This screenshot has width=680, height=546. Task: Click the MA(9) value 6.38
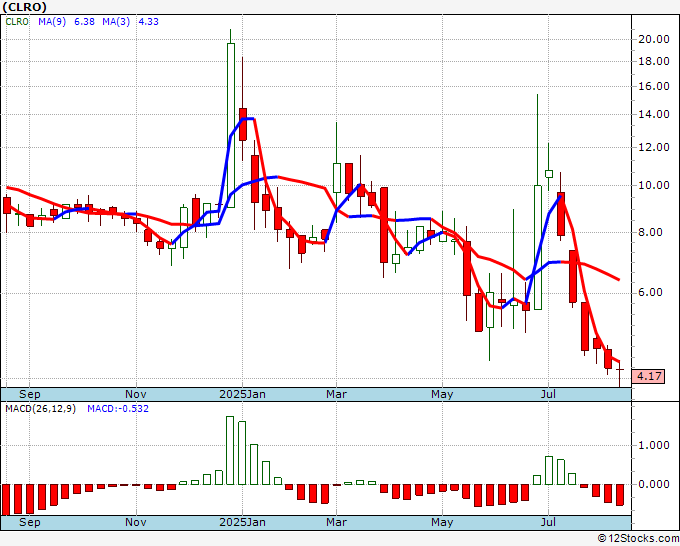pyautogui.click(x=84, y=21)
